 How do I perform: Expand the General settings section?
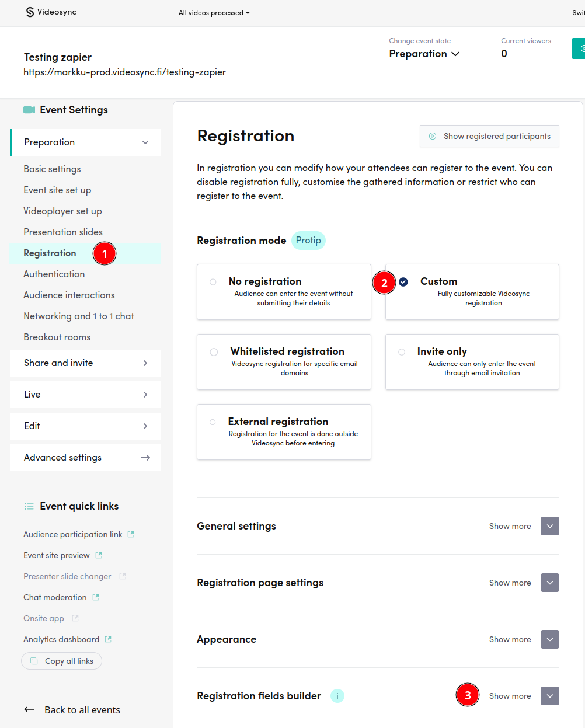549,526
